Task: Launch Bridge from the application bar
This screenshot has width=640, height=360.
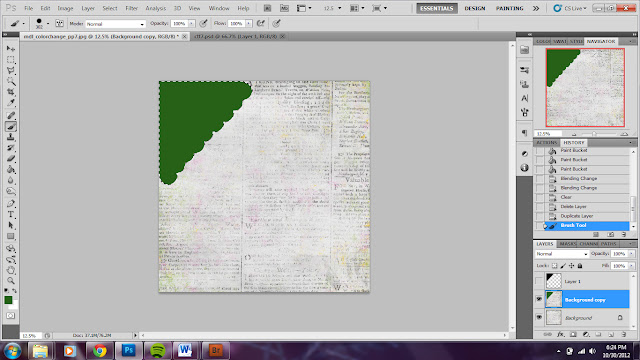Action: 267,8
